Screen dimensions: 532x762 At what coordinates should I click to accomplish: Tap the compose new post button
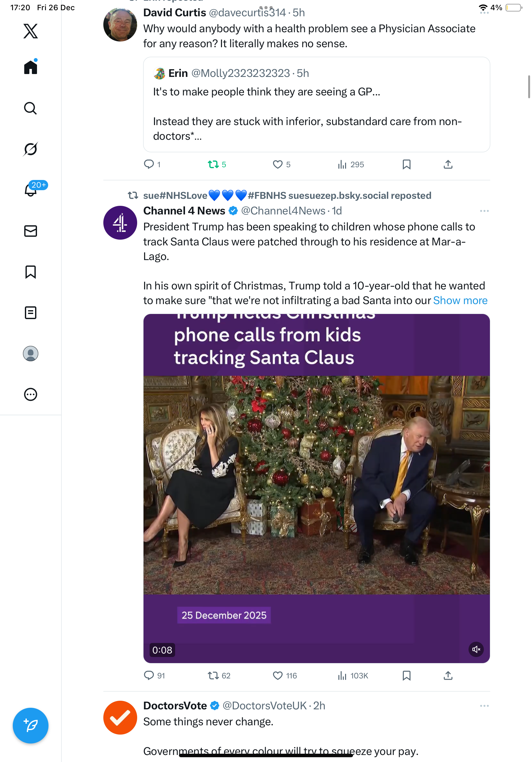click(31, 725)
